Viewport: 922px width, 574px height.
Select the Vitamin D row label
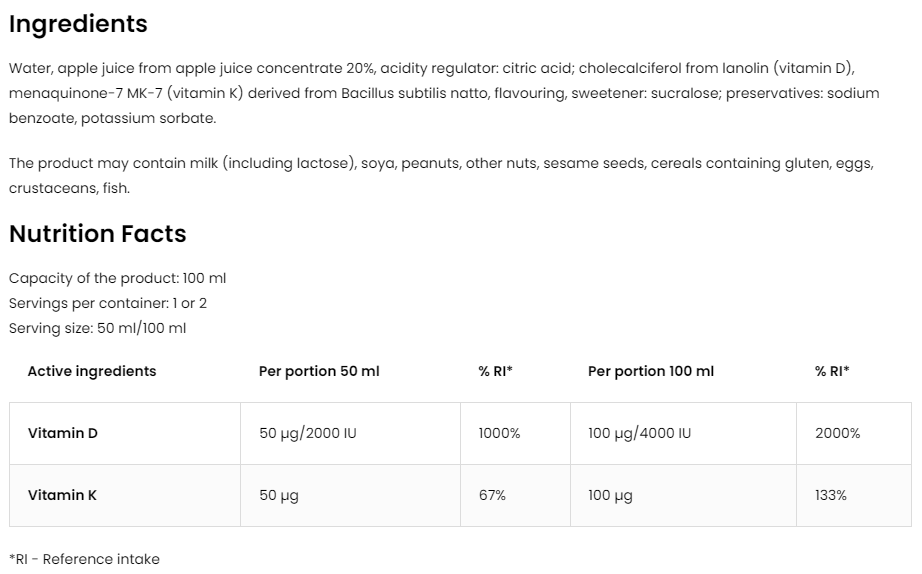(x=63, y=433)
